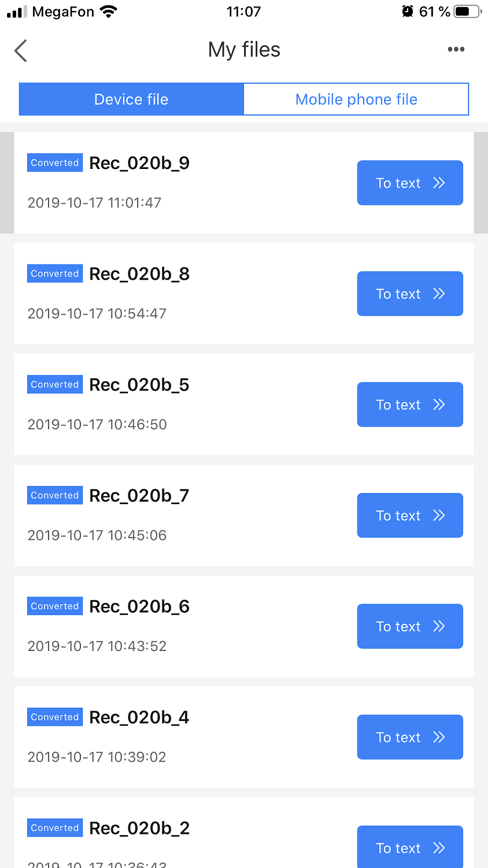Switch to Mobile phone file tab

[356, 100]
